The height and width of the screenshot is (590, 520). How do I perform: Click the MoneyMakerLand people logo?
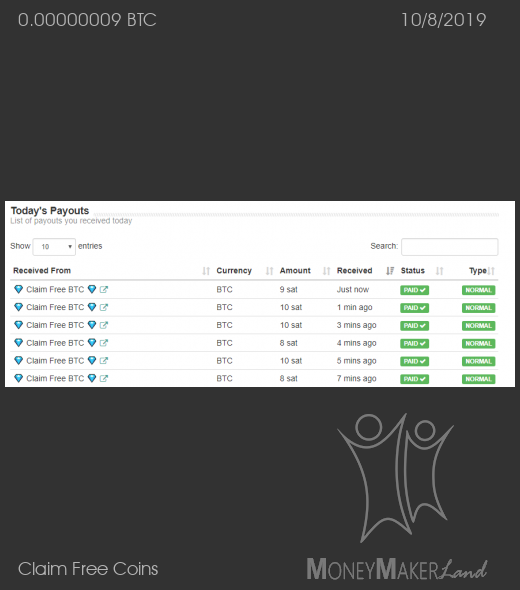pos(395,478)
